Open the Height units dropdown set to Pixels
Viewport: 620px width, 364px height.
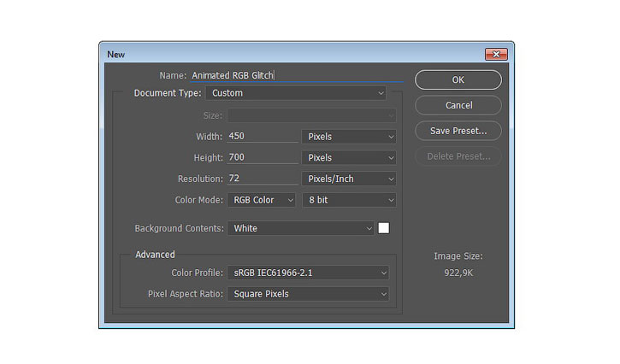[x=349, y=158]
